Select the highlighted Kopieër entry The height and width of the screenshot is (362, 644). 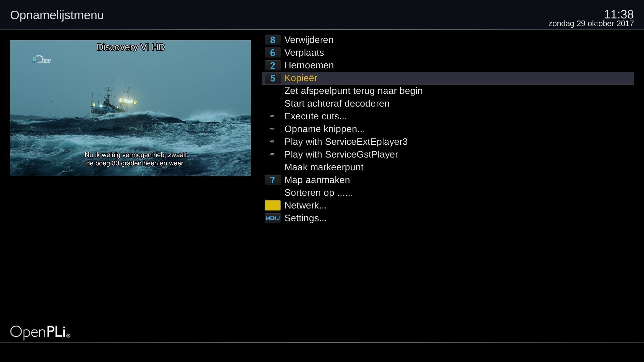(x=448, y=78)
